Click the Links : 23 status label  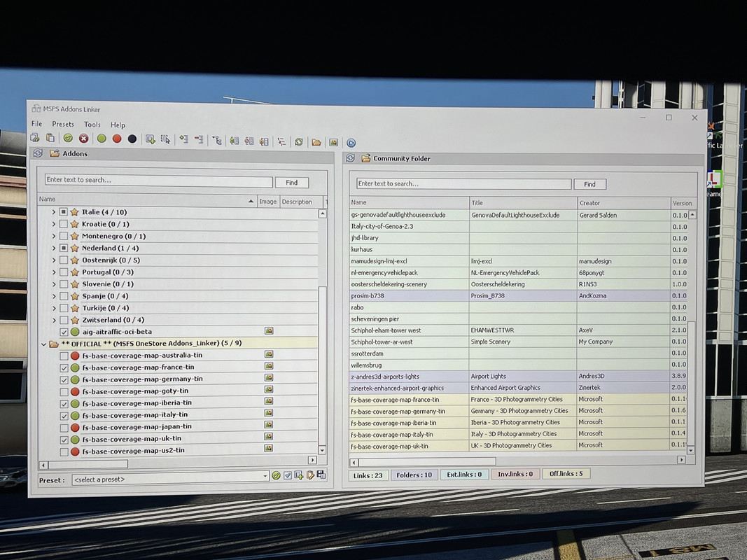point(368,475)
